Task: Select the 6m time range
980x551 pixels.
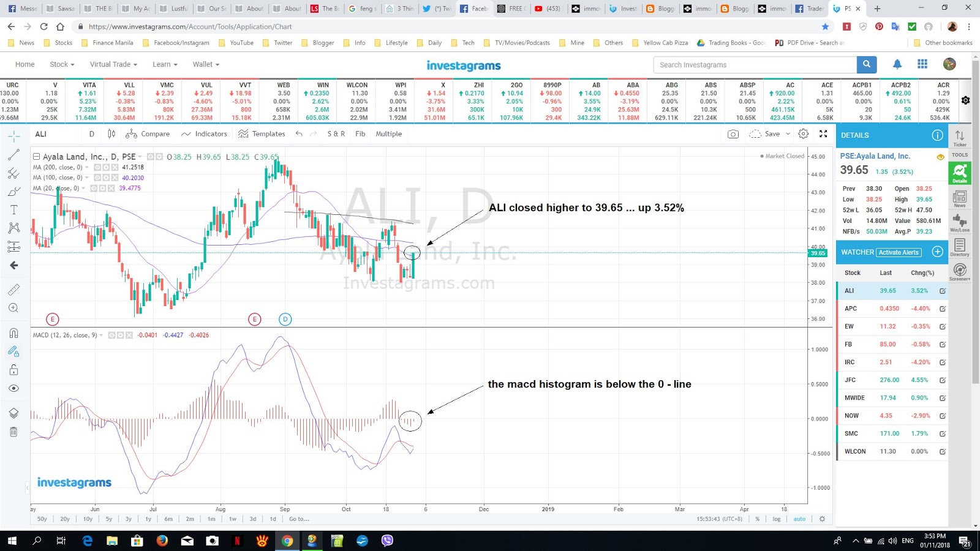Action: click(168, 519)
